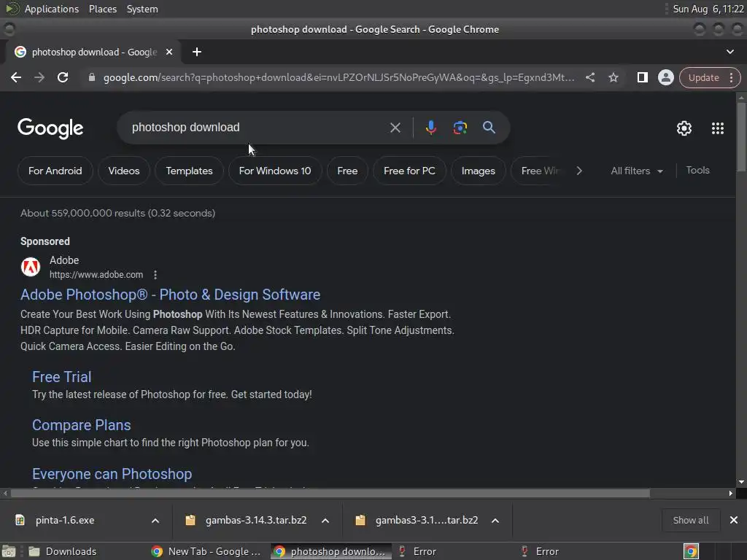This screenshot has height=560, width=747.
Task: Click the Adobe logo favicon in the ad
Action: tap(31, 267)
